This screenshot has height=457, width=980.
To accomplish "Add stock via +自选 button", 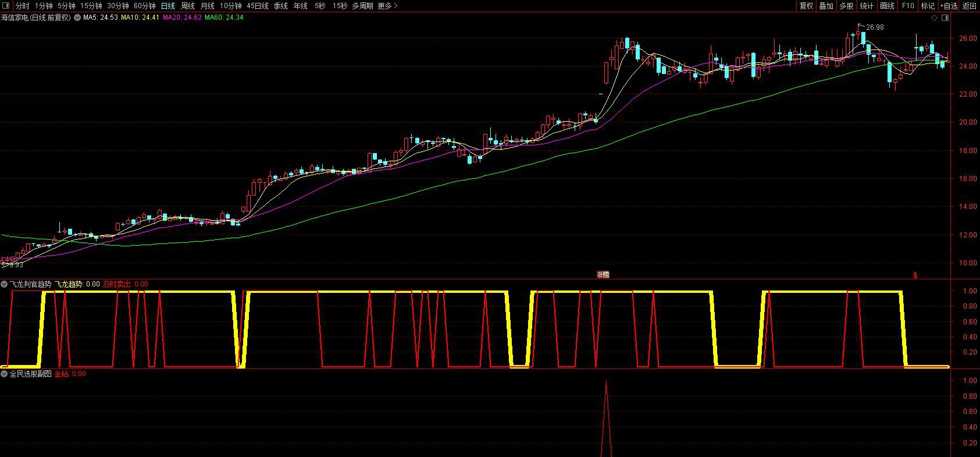I will click(x=948, y=6).
